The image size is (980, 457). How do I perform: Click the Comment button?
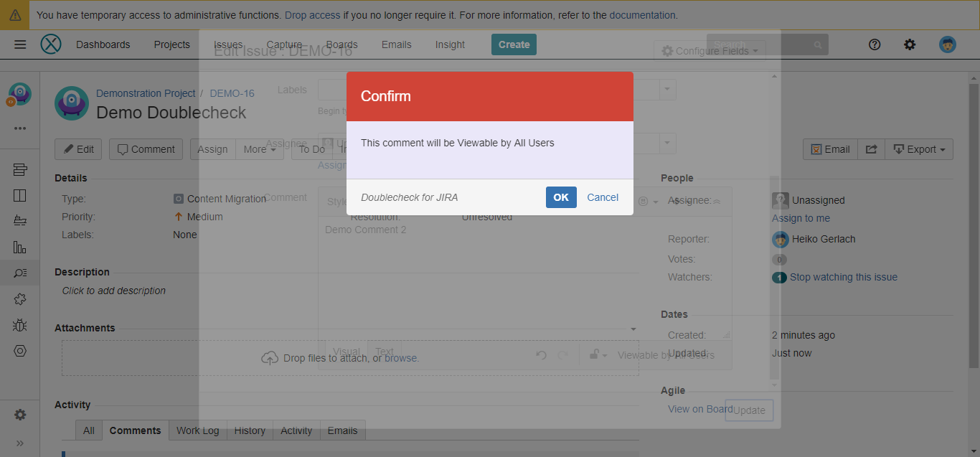(146, 149)
